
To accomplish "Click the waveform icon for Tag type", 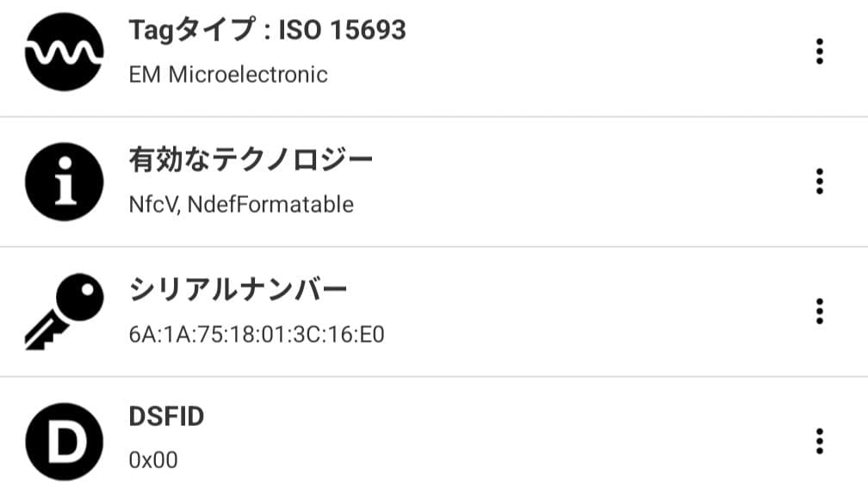I will point(64,52).
